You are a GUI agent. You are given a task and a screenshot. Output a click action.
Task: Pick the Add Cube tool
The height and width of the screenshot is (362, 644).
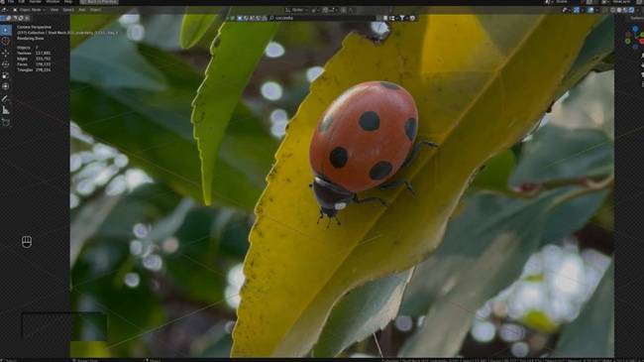click(x=5, y=122)
